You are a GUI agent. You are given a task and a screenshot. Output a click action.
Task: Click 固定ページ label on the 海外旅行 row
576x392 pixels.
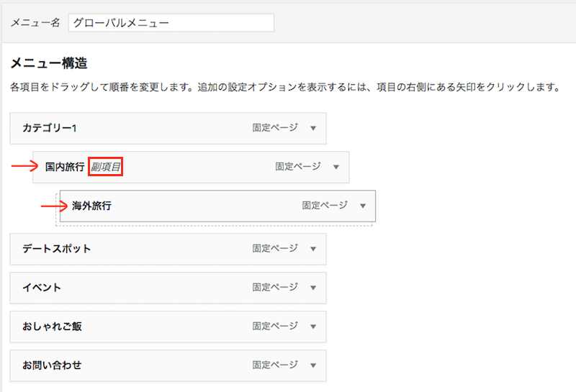pyautogui.click(x=324, y=206)
